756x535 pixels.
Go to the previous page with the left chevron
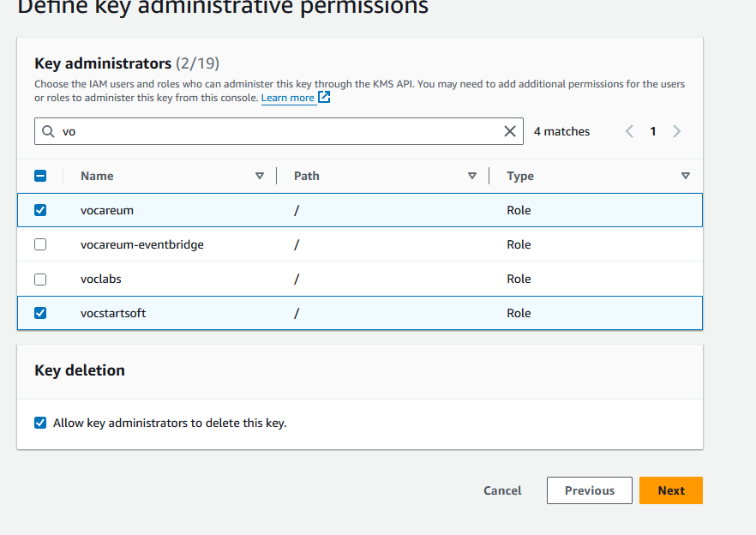click(x=629, y=131)
